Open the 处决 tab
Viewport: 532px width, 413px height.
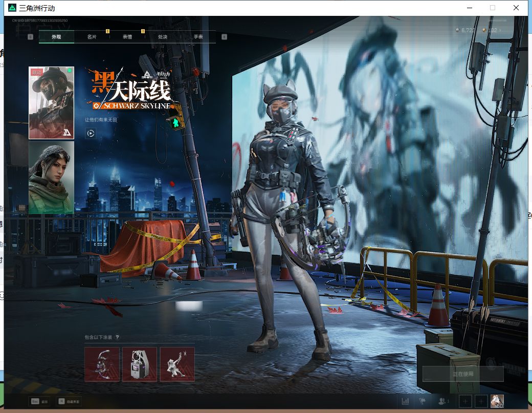tap(163, 37)
